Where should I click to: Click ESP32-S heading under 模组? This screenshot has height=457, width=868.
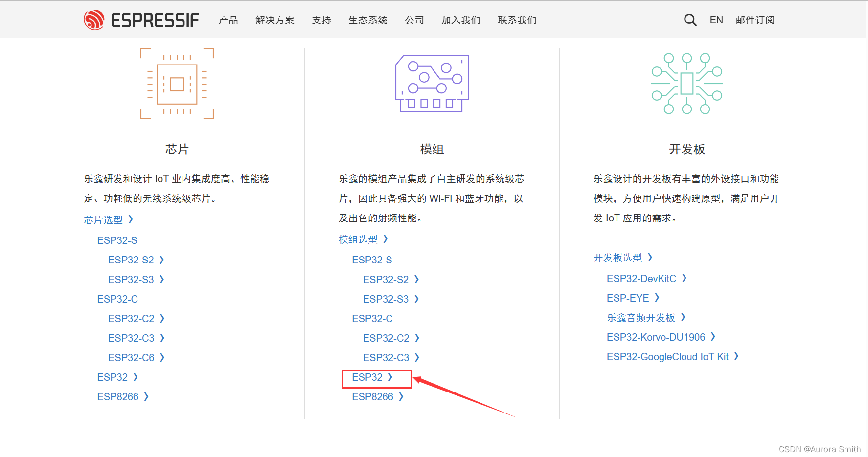372,260
